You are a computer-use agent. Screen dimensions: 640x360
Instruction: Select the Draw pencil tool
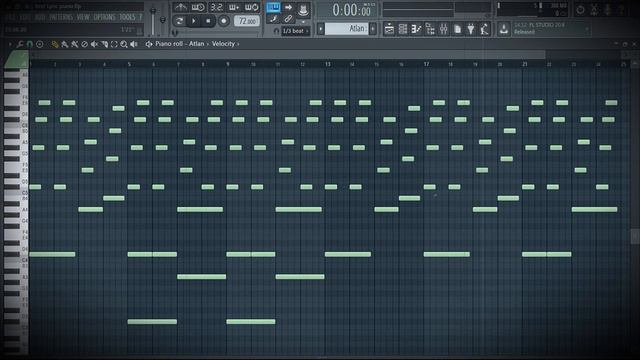point(55,44)
